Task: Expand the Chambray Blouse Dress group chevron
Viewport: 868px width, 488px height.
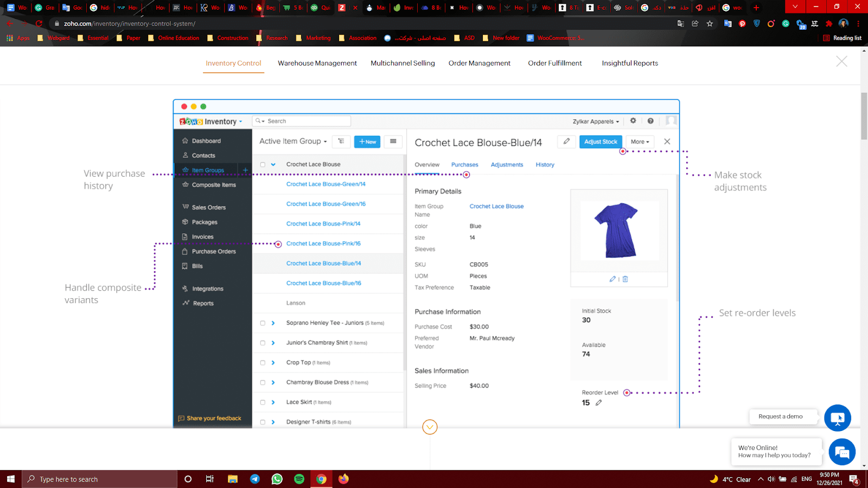Action: [x=273, y=383]
